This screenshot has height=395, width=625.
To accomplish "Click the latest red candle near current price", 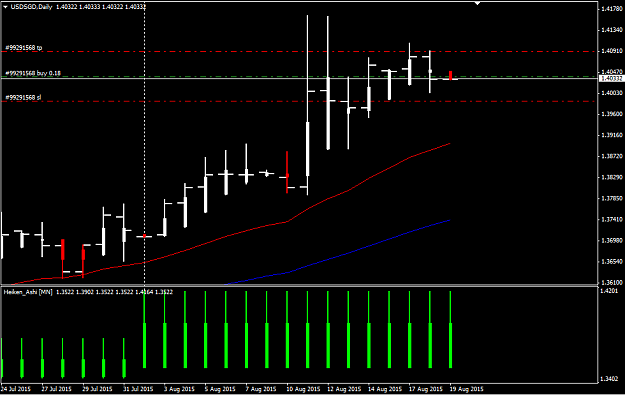I will coord(450,75).
